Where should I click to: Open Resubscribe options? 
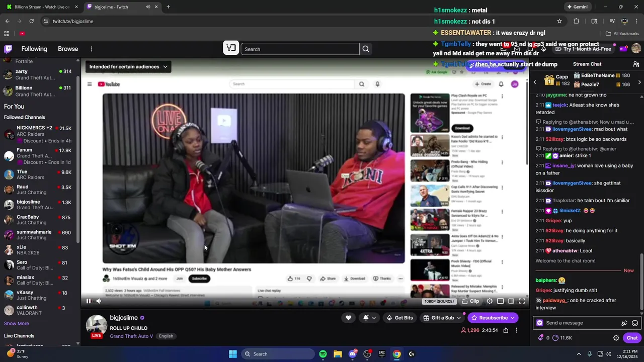tap(493, 318)
